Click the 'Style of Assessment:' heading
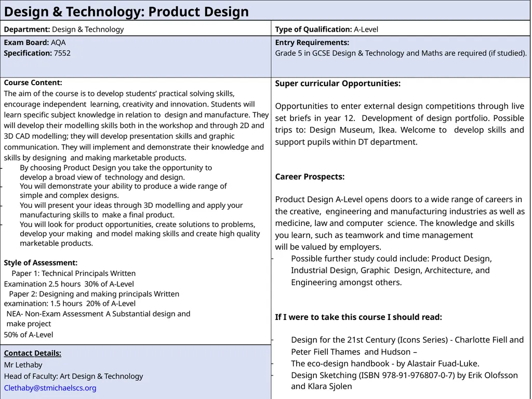 pyautogui.click(x=41, y=262)
